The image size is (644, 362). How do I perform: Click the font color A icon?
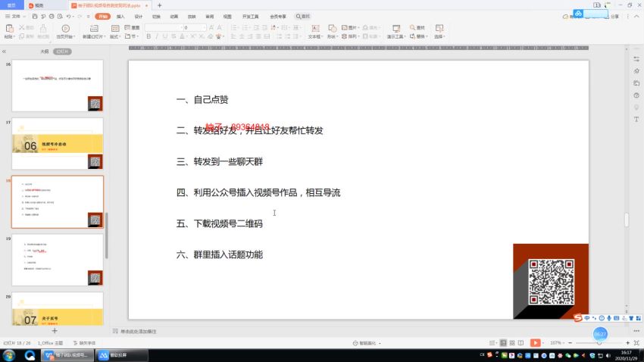(x=182, y=36)
